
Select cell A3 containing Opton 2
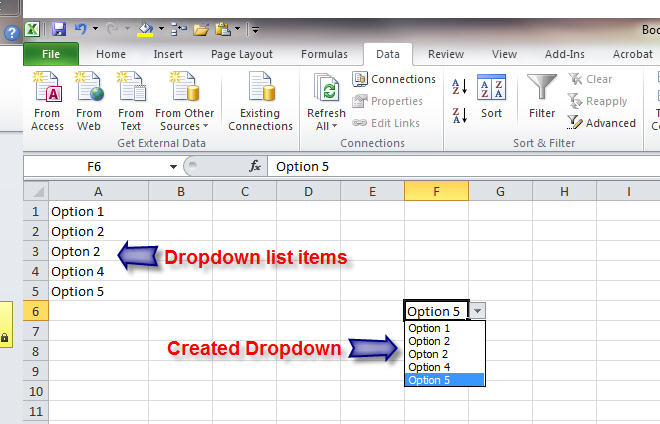(x=98, y=251)
